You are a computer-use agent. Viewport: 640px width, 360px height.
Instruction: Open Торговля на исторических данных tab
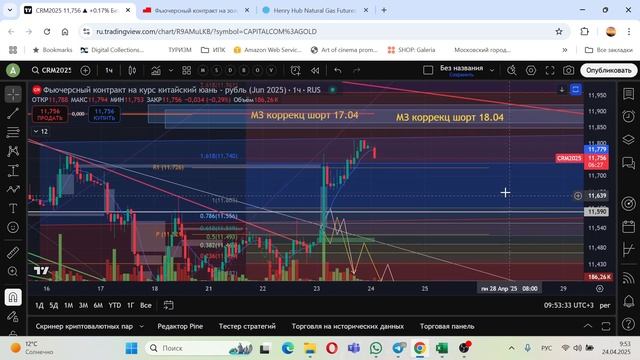348,326
